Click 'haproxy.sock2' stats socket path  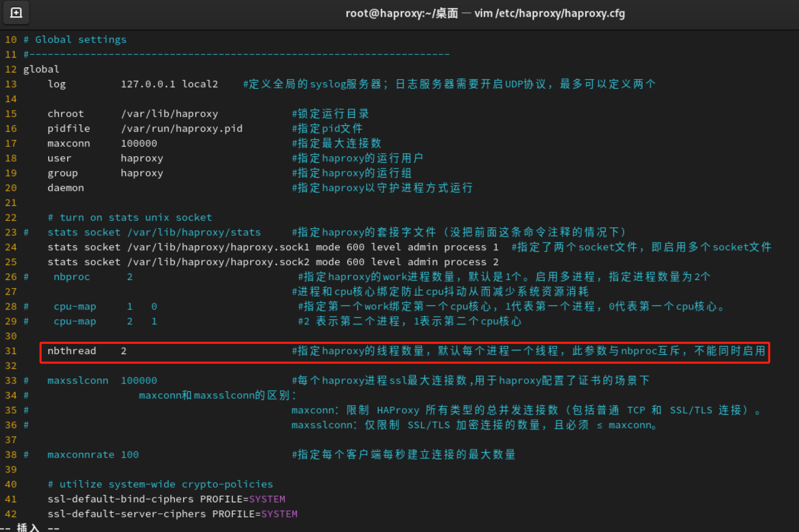point(218,262)
